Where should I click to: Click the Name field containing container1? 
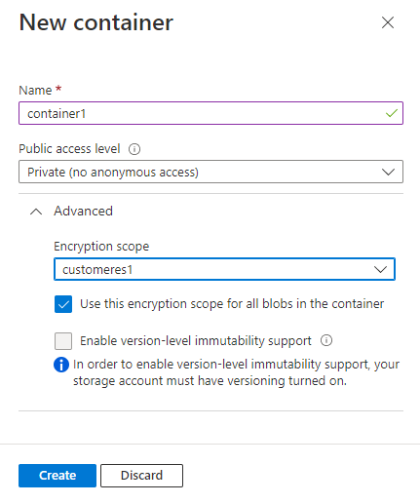pos(210,113)
